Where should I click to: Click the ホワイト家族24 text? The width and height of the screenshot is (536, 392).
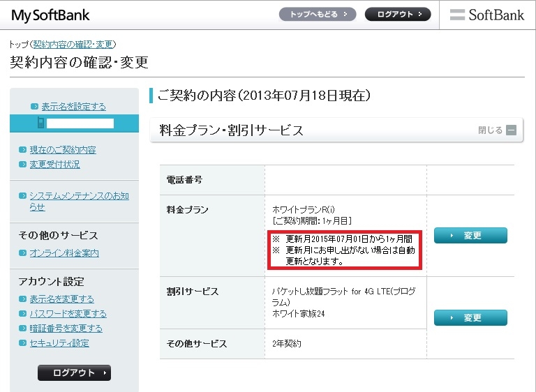pyautogui.click(x=299, y=313)
